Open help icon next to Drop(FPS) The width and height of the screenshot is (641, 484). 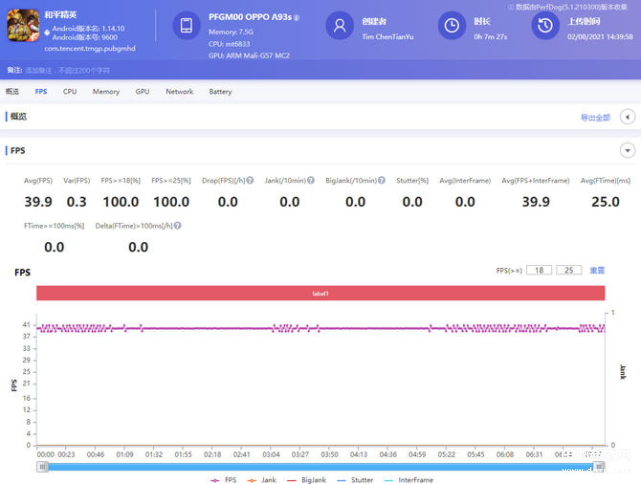[x=250, y=180]
